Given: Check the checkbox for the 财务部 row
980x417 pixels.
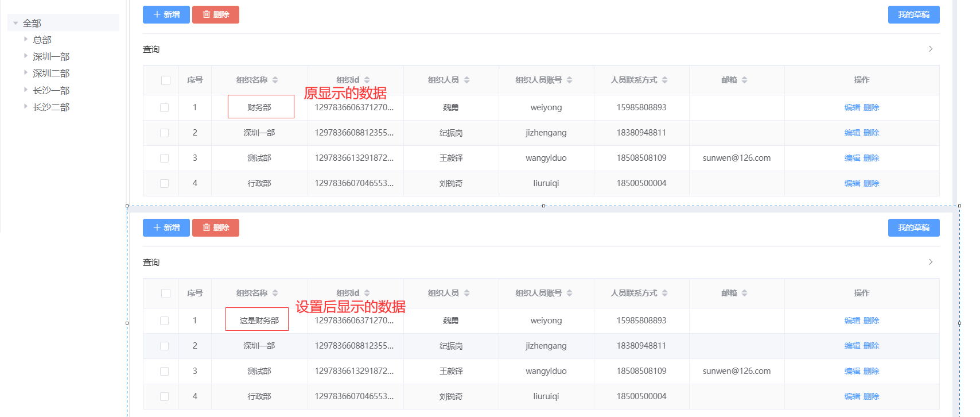Looking at the screenshot, I should tap(165, 107).
